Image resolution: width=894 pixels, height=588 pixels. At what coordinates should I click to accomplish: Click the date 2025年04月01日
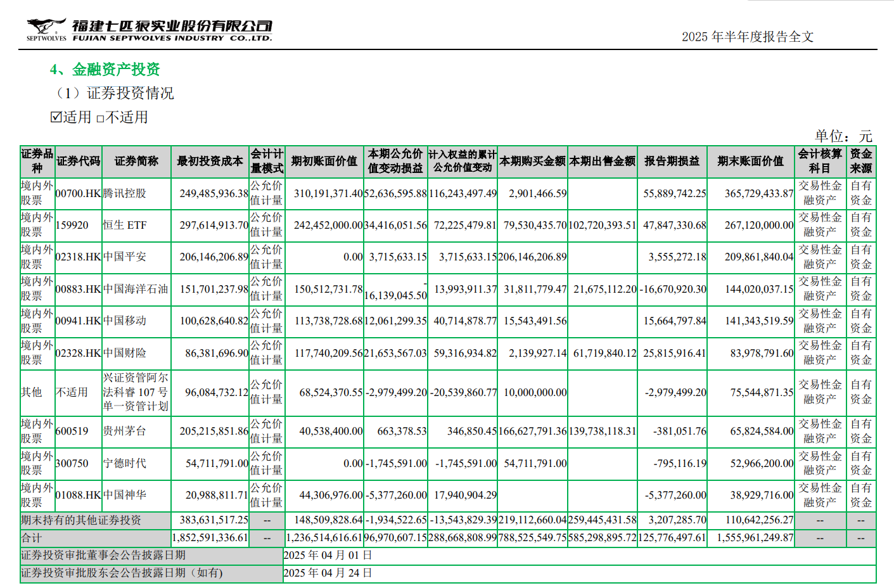[x=328, y=555]
